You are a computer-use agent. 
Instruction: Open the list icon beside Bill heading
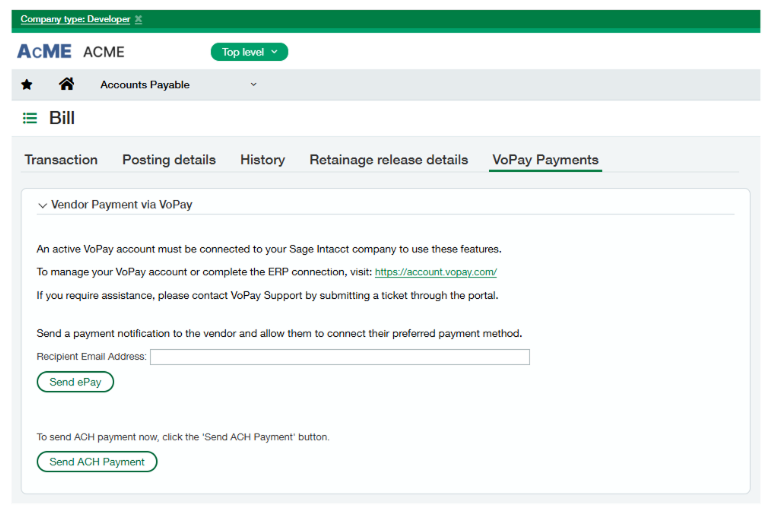point(30,118)
